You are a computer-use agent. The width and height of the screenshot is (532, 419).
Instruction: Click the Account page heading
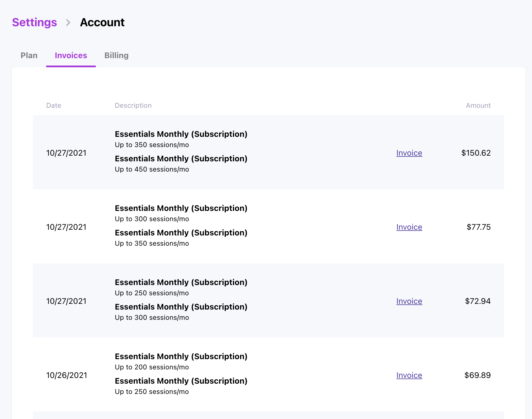(102, 22)
